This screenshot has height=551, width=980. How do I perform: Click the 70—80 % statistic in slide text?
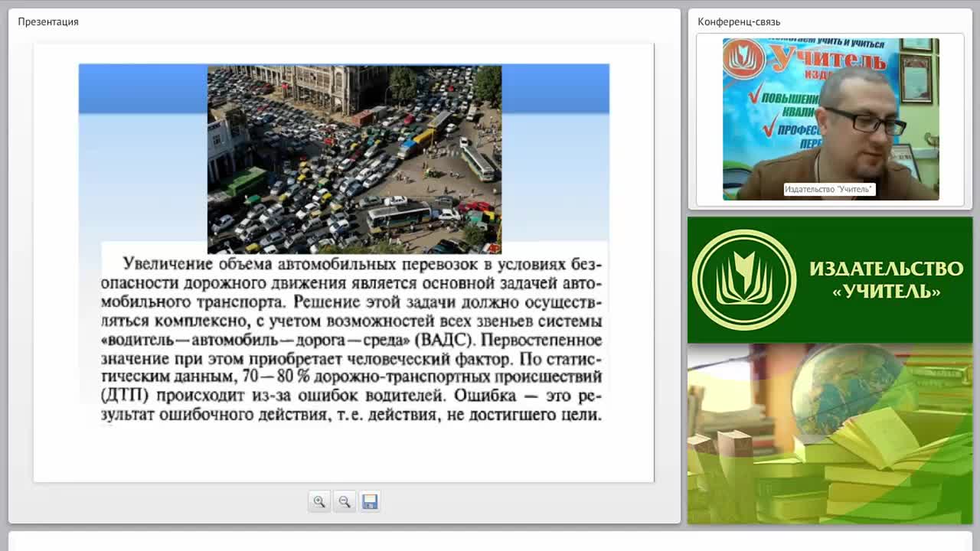276,377
